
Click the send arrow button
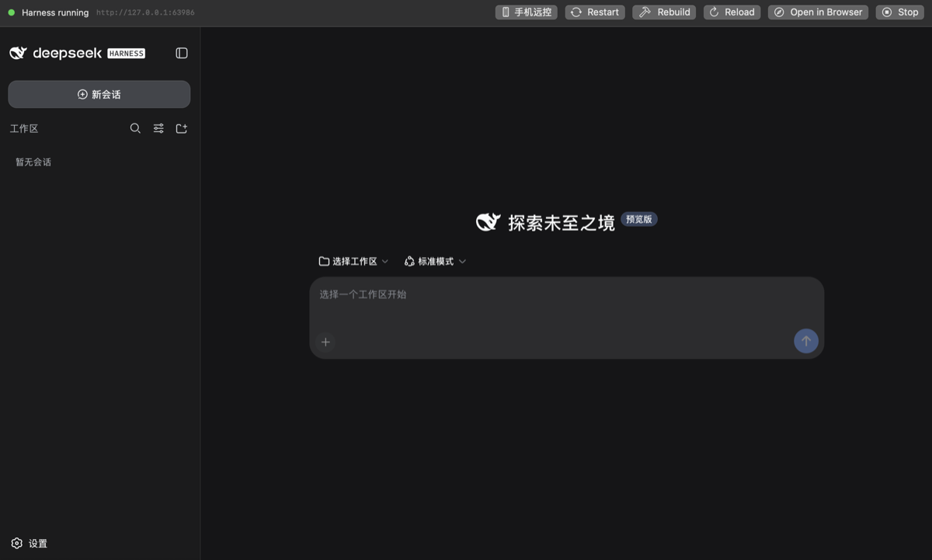806,341
